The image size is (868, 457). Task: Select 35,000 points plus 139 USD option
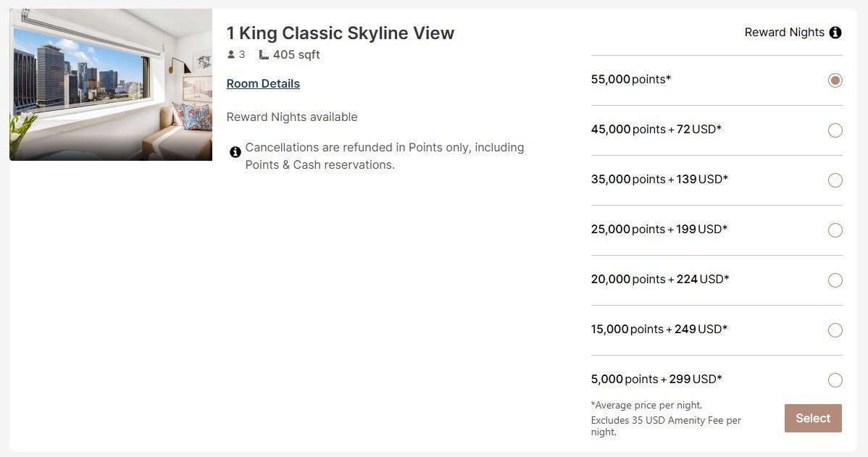click(x=835, y=180)
